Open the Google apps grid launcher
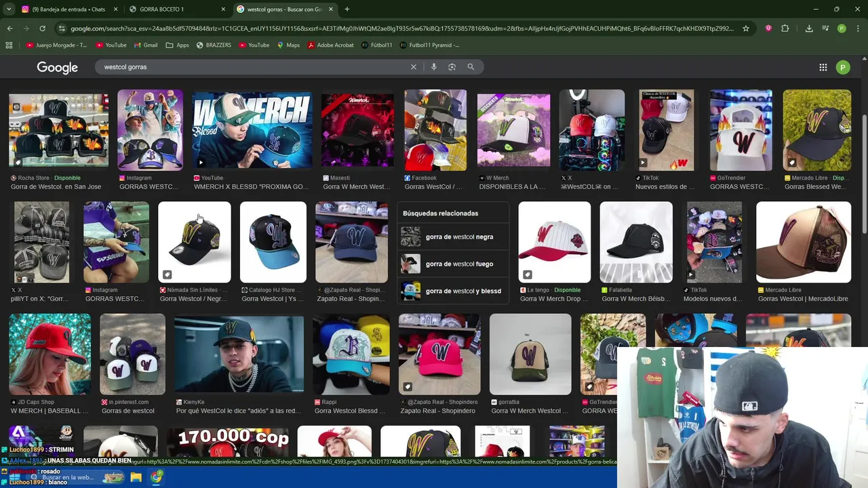 823,67
